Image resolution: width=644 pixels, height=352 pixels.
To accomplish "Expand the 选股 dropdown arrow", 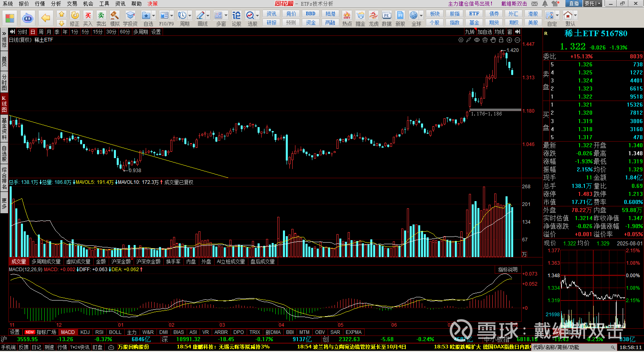I will (258, 16).
